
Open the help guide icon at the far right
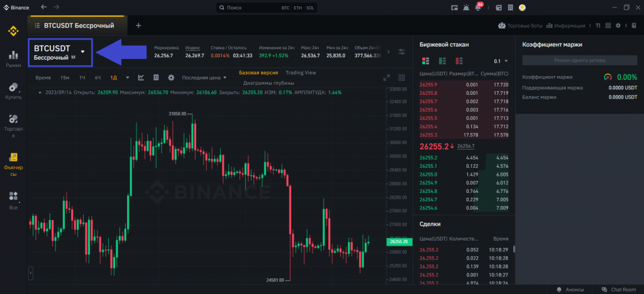coord(633,25)
